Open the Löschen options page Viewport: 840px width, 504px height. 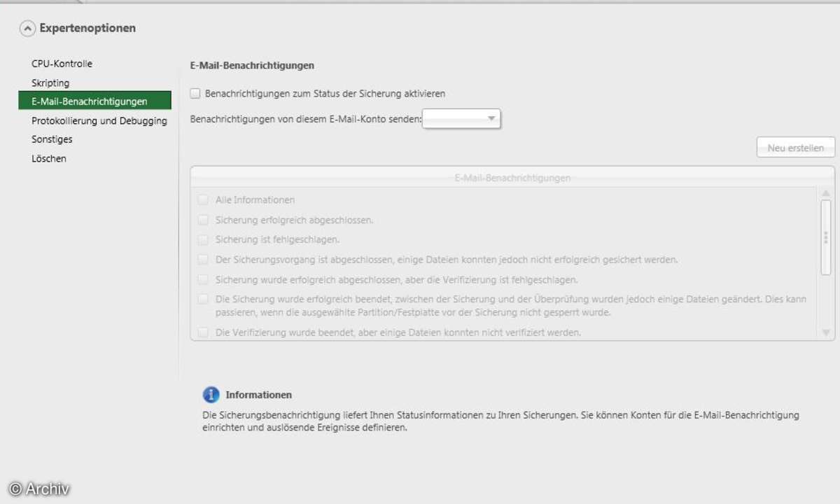pos(49,158)
